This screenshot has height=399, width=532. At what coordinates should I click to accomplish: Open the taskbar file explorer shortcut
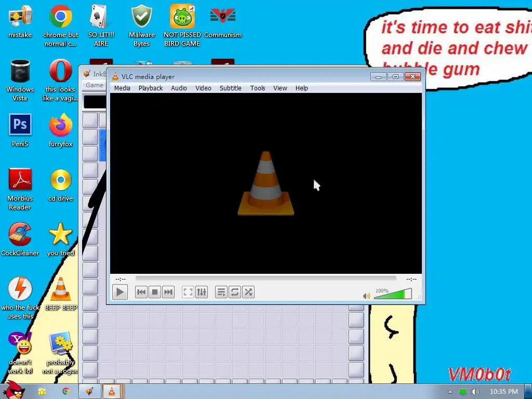pos(42,392)
